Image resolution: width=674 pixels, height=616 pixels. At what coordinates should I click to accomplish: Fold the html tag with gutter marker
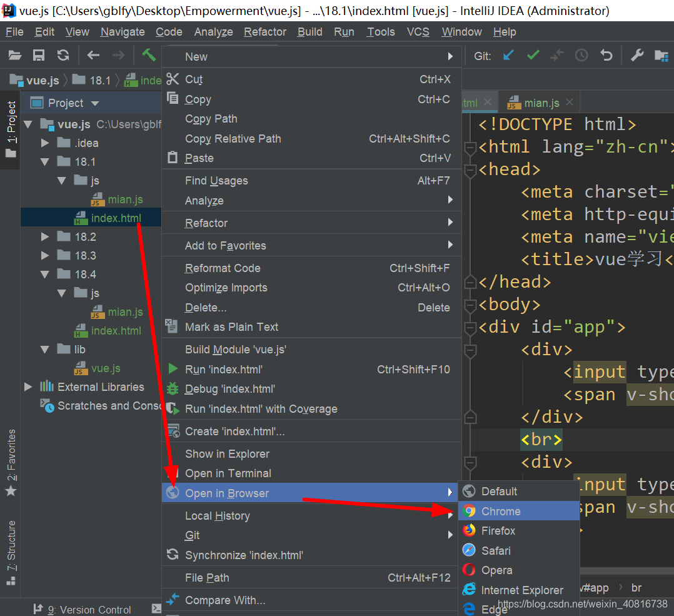coord(470,147)
